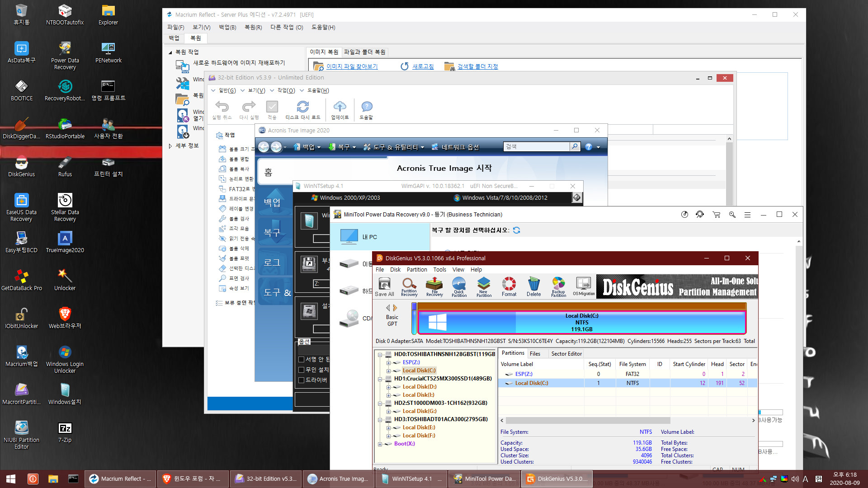Click the Delete partition icon
Image resolution: width=868 pixels, height=488 pixels.
533,287
